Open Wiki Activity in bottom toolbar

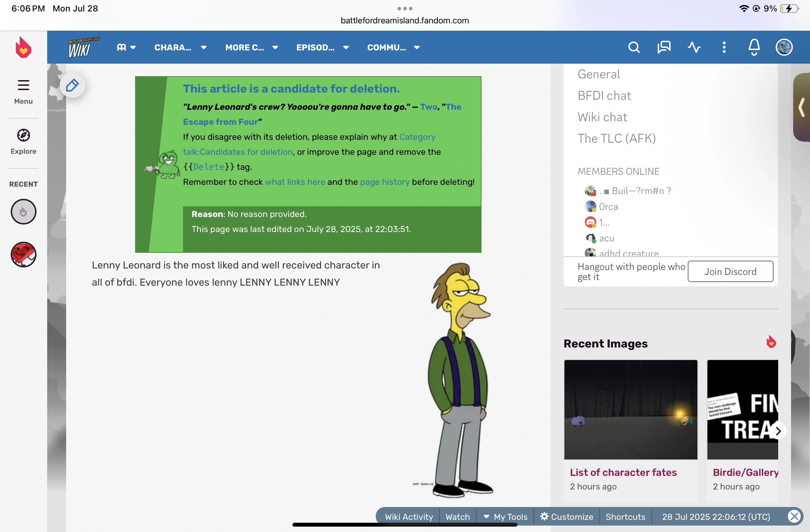point(409,517)
